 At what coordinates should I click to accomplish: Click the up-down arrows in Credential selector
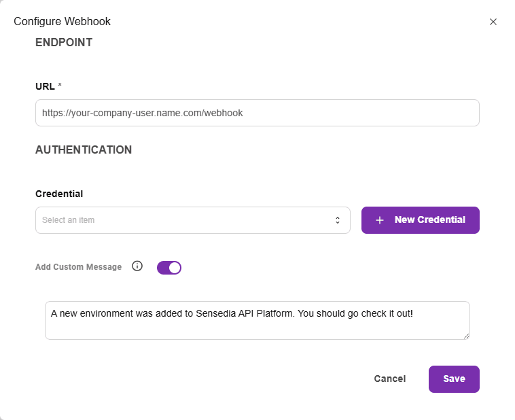click(337, 220)
